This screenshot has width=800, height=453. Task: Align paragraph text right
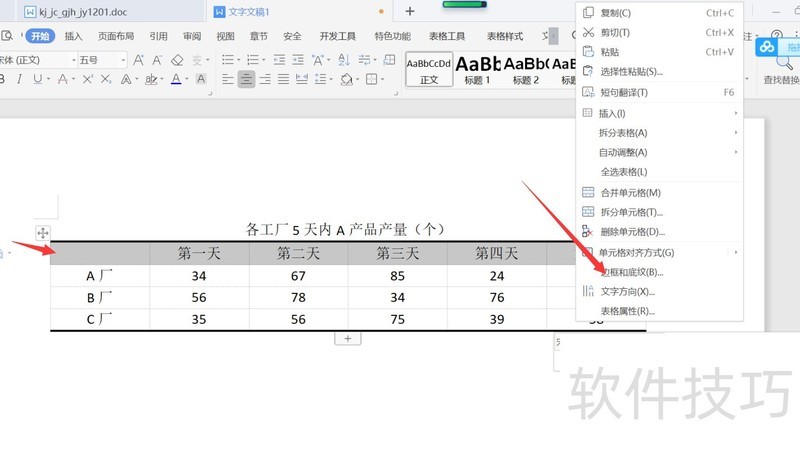[x=265, y=79]
